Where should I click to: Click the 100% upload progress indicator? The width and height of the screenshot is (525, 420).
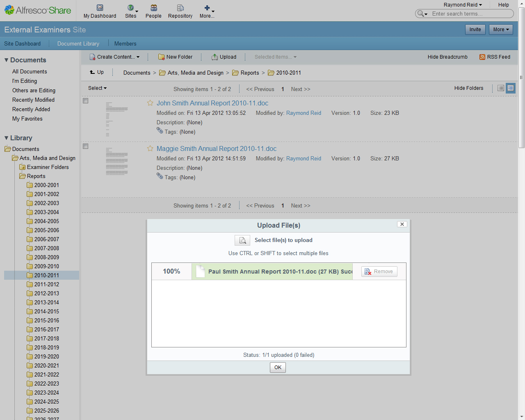pyautogui.click(x=171, y=271)
